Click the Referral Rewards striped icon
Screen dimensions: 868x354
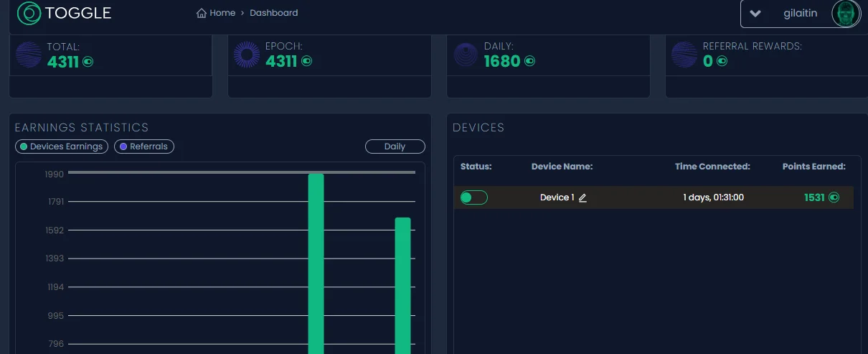685,55
